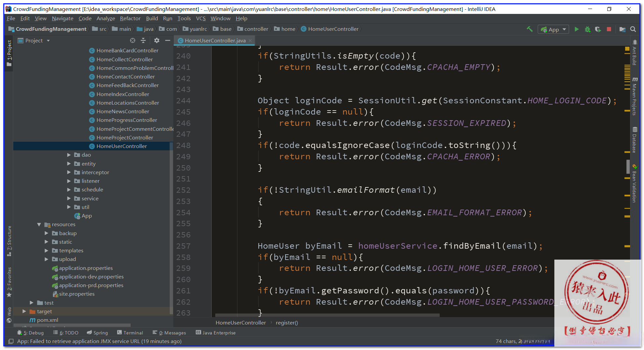The height and width of the screenshot is (350, 644).
Task: Stop the running application
Action: (x=609, y=29)
